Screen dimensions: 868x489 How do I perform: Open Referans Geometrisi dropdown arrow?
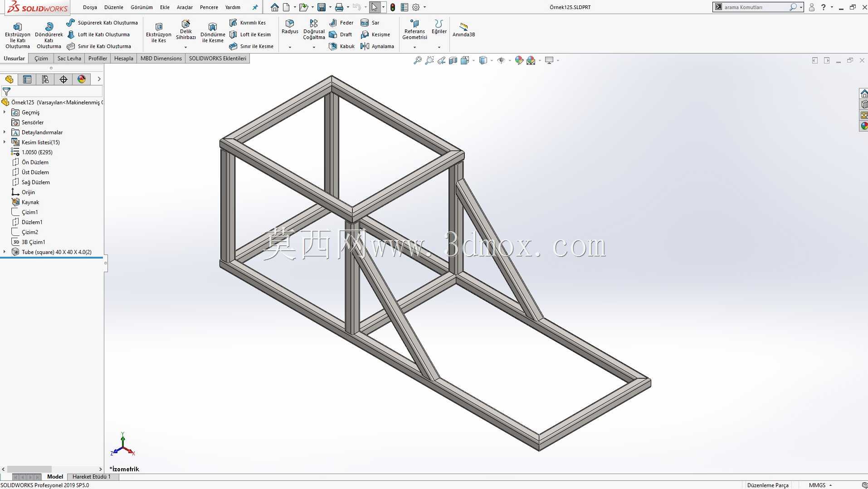point(414,47)
